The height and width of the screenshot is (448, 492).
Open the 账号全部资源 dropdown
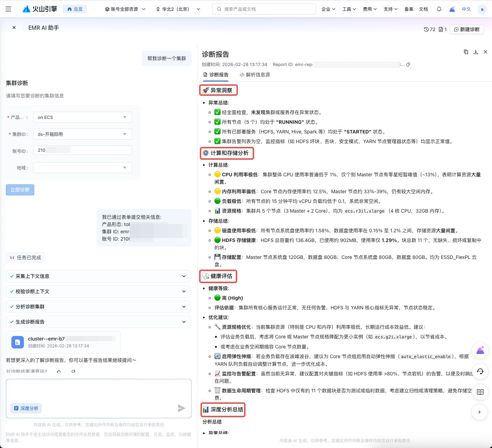coord(125,9)
